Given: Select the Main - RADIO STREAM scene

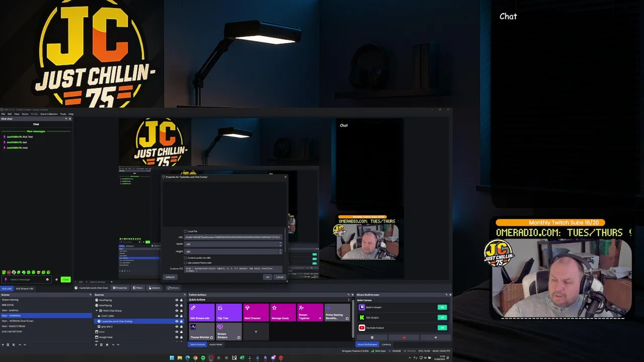Looking at the screenshot, I should tap(46, 326).
